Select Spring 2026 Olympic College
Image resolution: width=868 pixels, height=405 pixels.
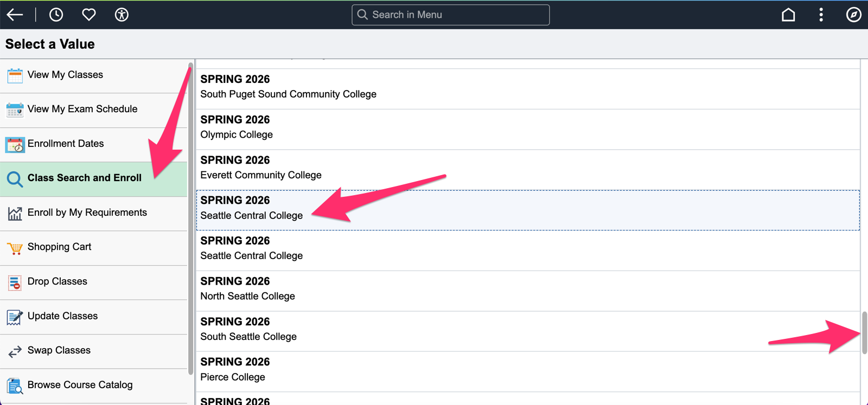point(528,130)
